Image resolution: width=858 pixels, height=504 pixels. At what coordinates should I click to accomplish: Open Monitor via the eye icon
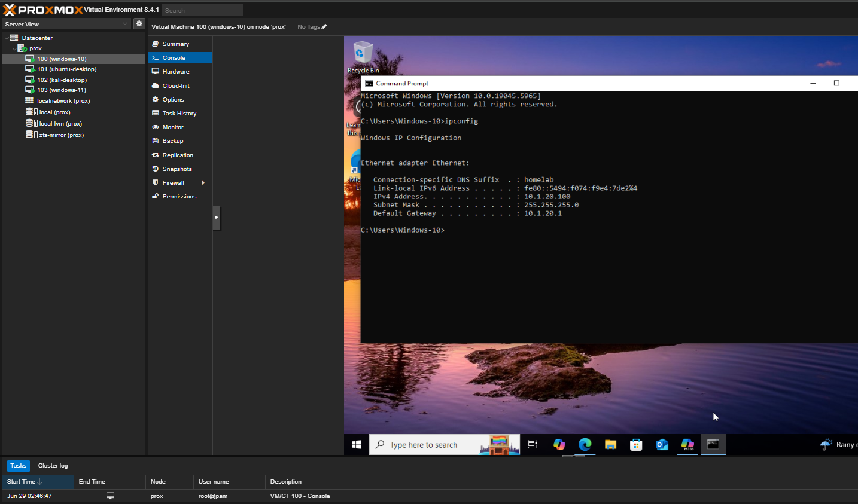tap(156, 127)
